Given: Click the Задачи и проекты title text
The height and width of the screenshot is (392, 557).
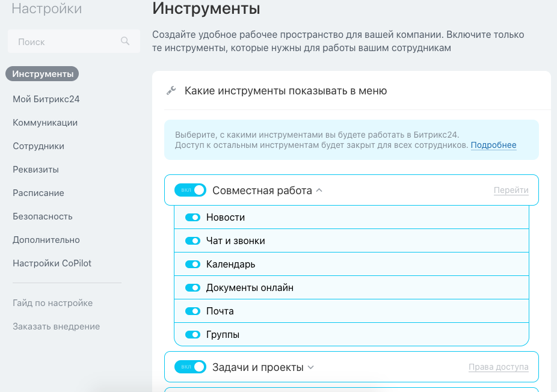Looking at the screenshot, I should pyautogui.click(x=258, y=367).
